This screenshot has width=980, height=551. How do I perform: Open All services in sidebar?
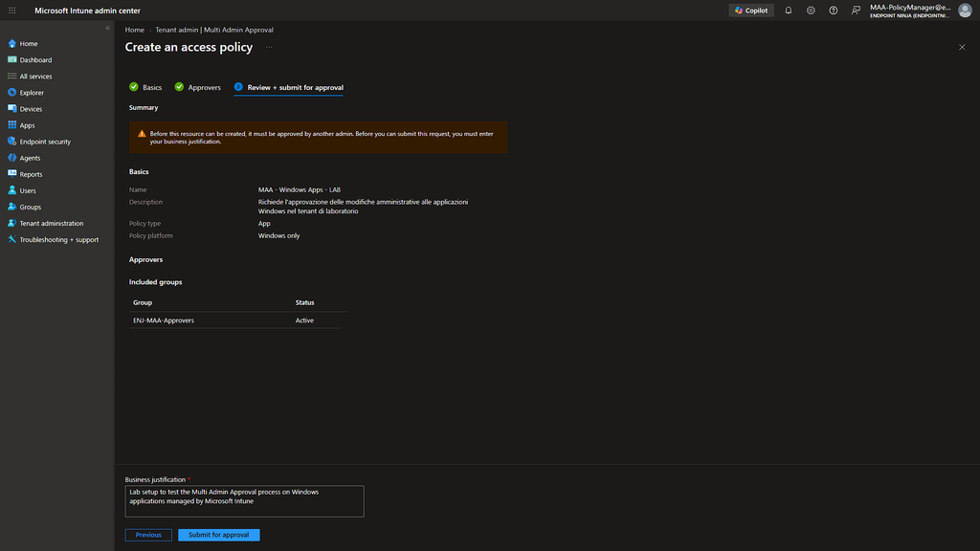click(35, 77)
